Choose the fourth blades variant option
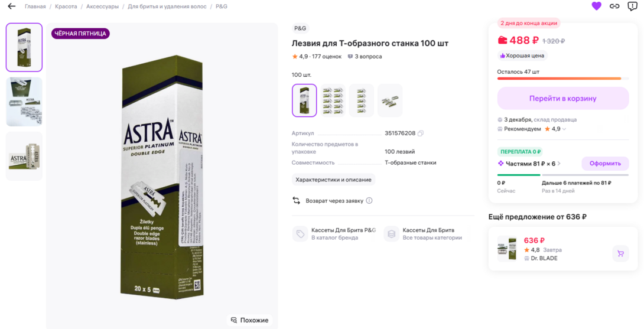Image resolution: width=644 pixels, height=329 pixels. 390,100
